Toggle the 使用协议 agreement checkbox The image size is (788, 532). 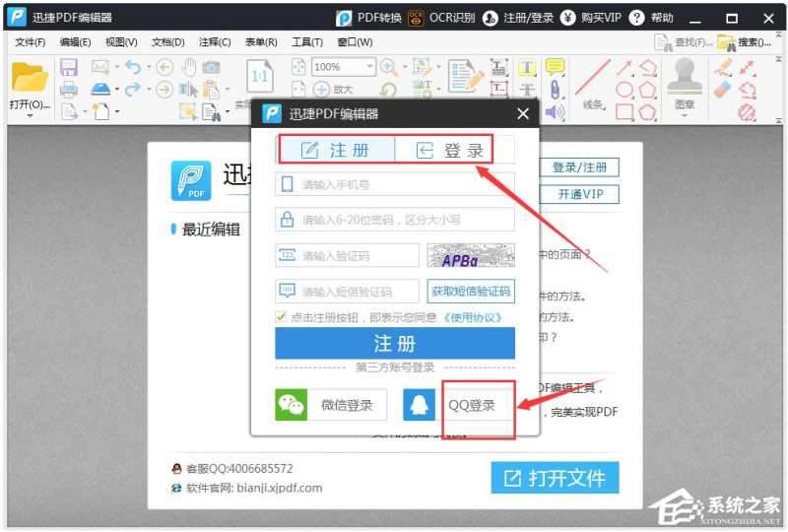coord(281,317)
